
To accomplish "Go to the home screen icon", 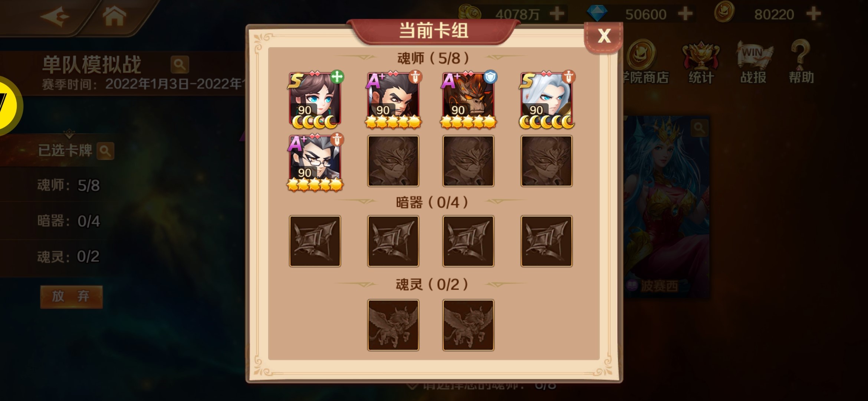I will coord(114,16).
